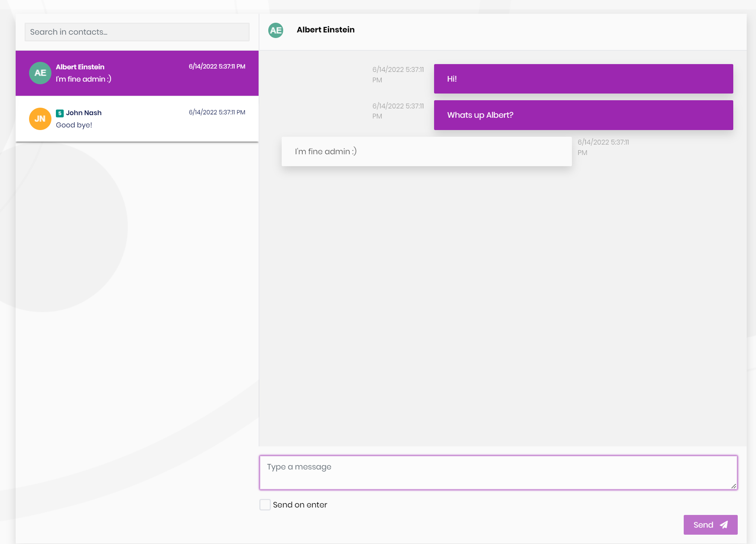Click John Nash's Good bye! preview text
The width and height of the screenshot is (756, 544).
(74, 125)
